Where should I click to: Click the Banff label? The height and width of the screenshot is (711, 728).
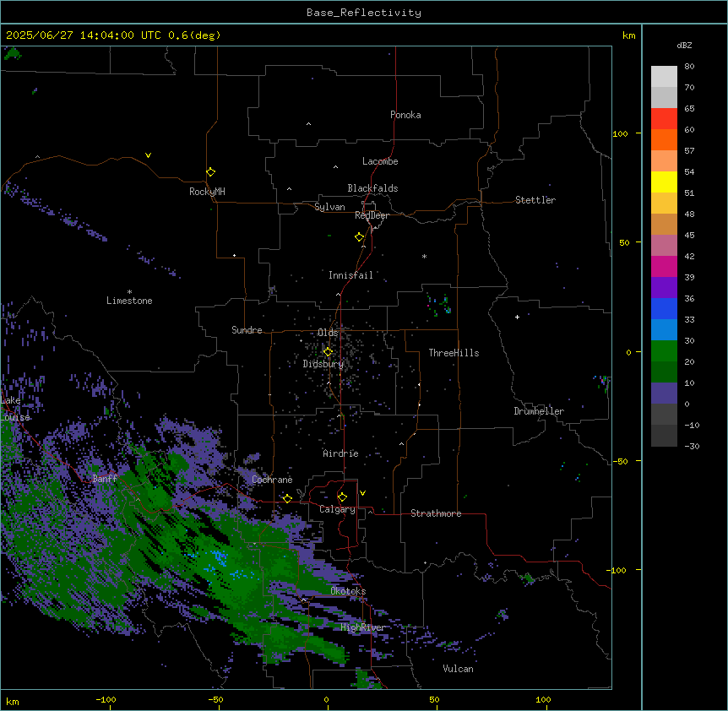[x=105, y=479]
